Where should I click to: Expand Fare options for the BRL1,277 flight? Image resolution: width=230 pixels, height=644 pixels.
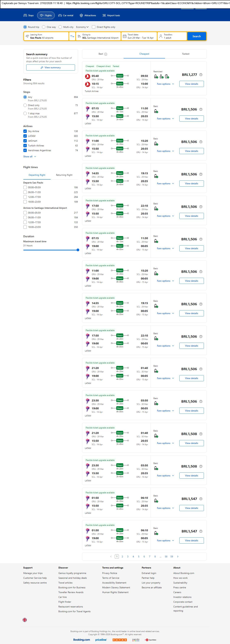(x=165, y=84)
